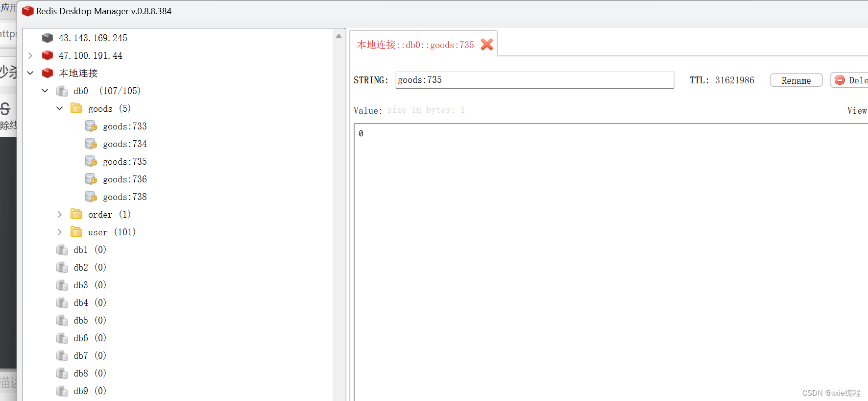Select db0 (107/105) database row
Viewport: 868px width, 401px height.
107,91
